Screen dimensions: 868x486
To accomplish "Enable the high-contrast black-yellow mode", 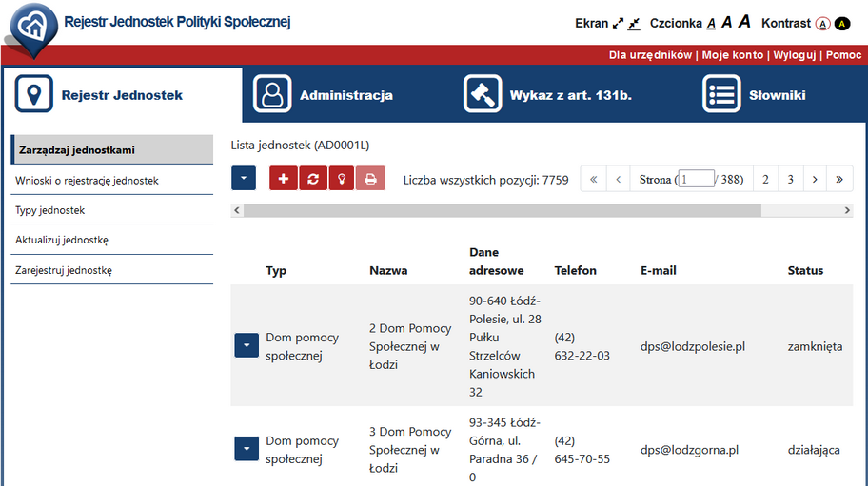I will tap(842, 24).
